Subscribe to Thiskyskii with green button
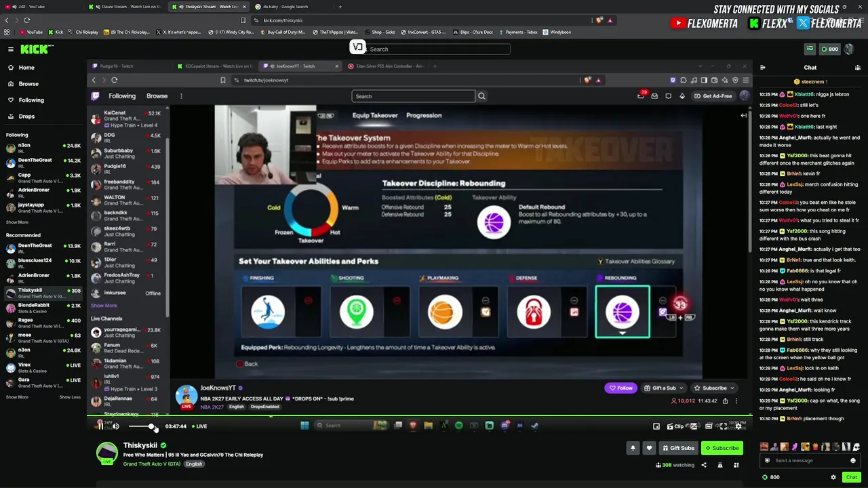This screenshot has width=868, height=488. pyautogui.click(x=722, y=448)
